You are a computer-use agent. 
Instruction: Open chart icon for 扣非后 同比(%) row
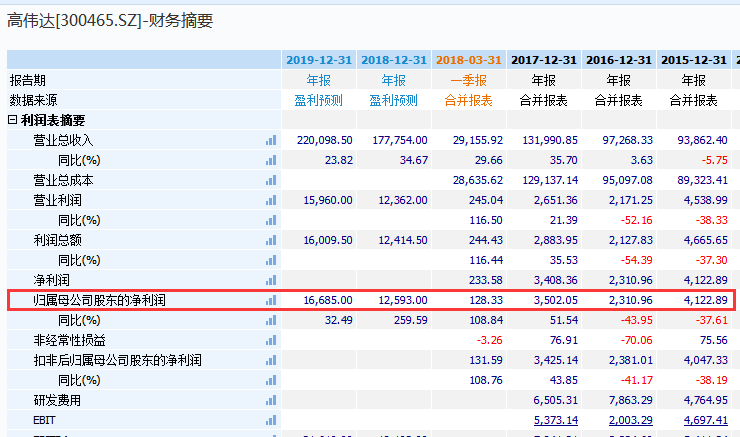point(271,380)
